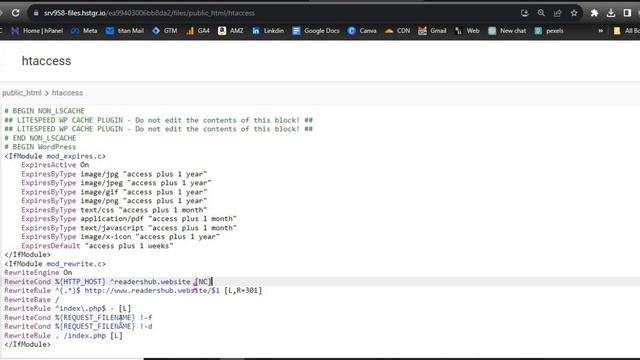Click the RewriteCond REQUEST_FILENAME !-f line
Viewport: 640px width, 360px height.
click(x=78, y=318)
